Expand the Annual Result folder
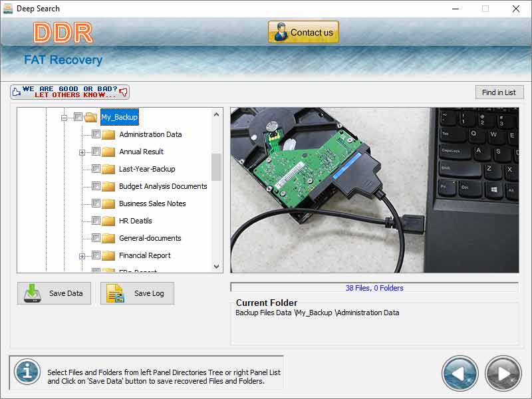 click(x=82, y=152)
